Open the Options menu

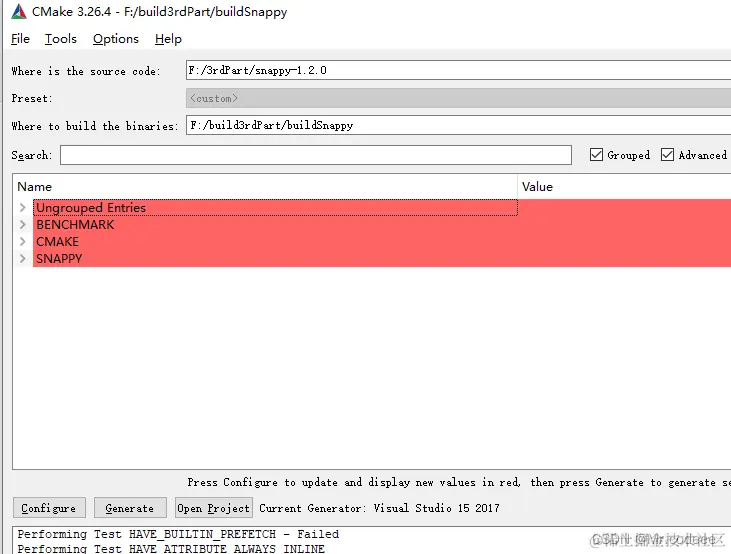(116, 39)
